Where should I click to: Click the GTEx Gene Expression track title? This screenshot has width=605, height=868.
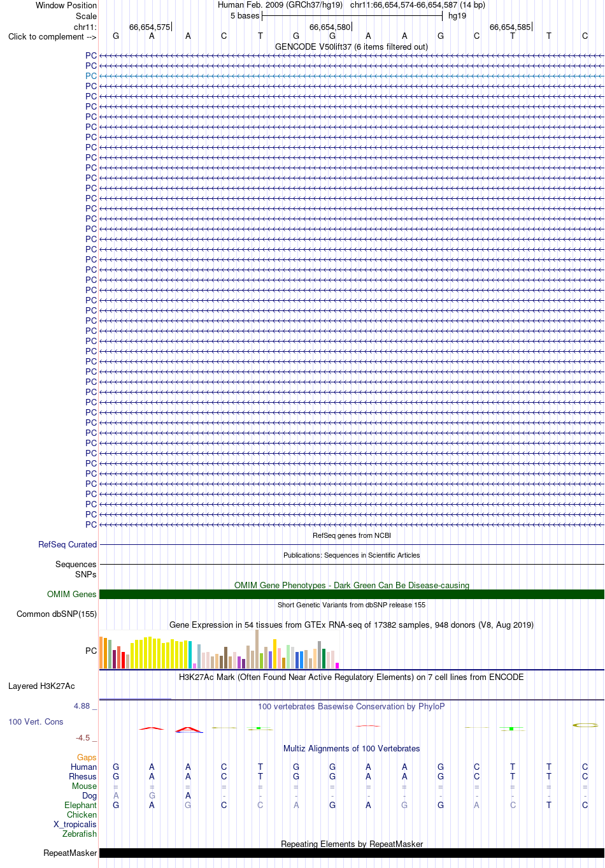[352, 625]
